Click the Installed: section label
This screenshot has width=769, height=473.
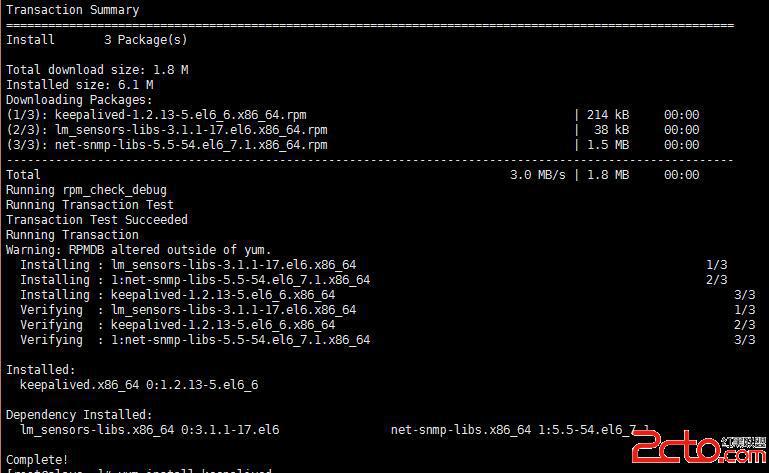point(41,370)
